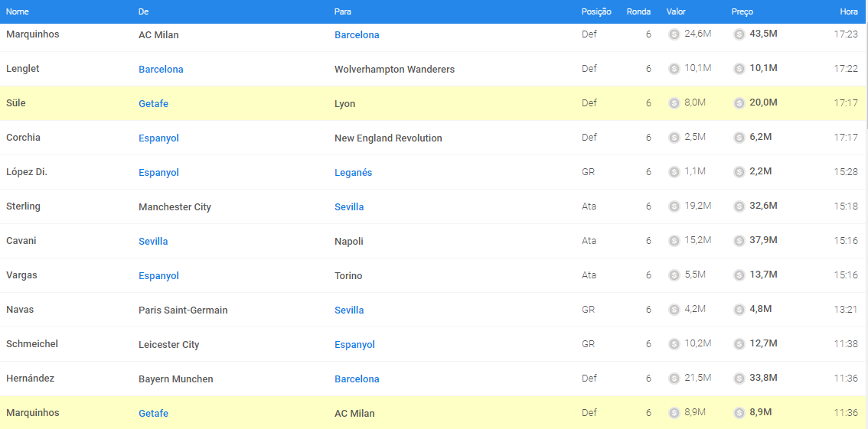Click the coin icon beside price 12,7M

click(x=739, y=344)
